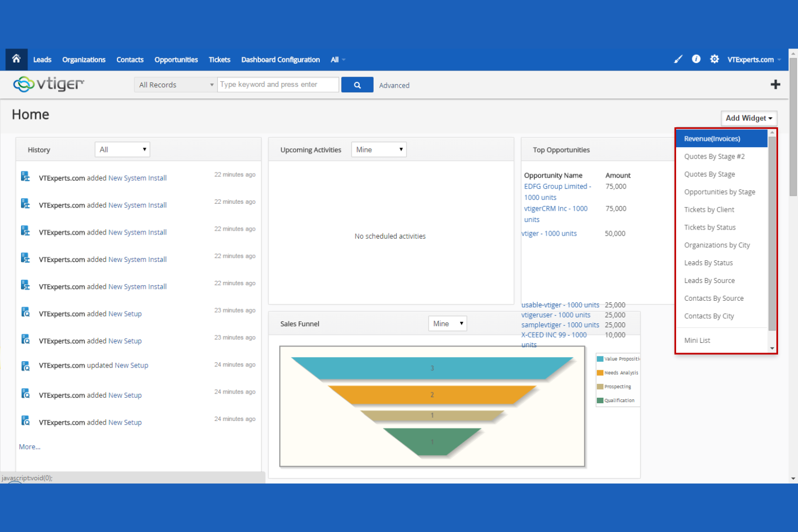Open History filter All dropdown
The image size is (798, 532).
[122, 150]
